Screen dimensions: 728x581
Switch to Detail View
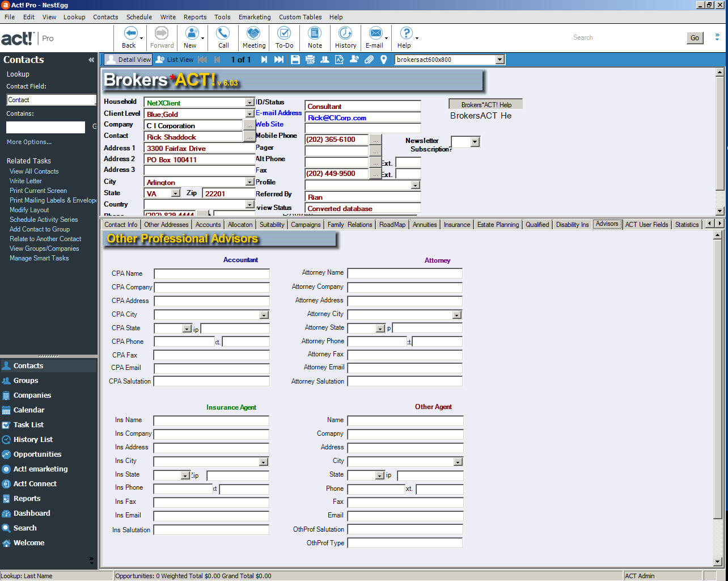[x=128, y=60]
